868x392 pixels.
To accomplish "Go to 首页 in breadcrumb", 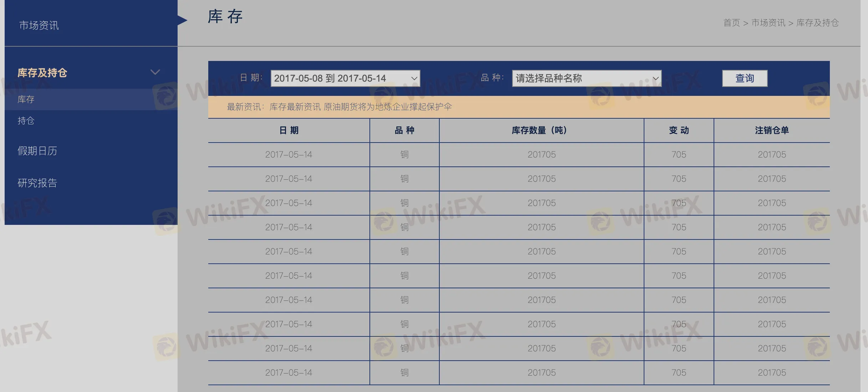I will coord(731,23).
